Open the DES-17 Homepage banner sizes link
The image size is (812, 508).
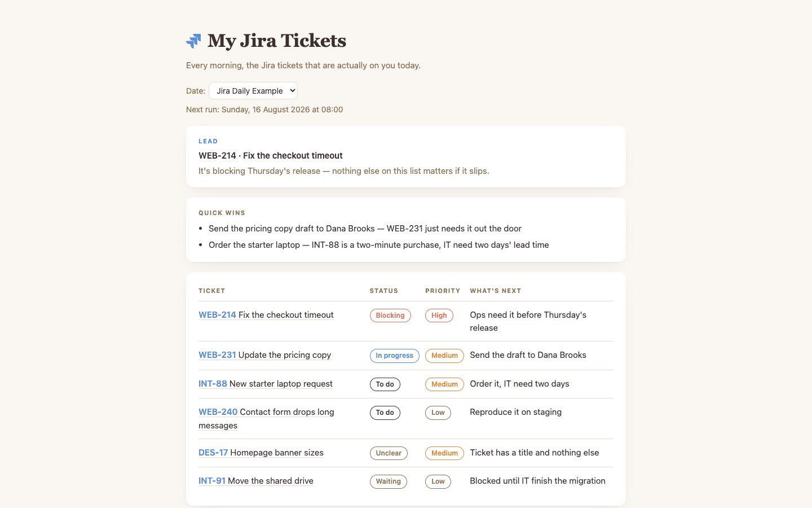(261, 453)
